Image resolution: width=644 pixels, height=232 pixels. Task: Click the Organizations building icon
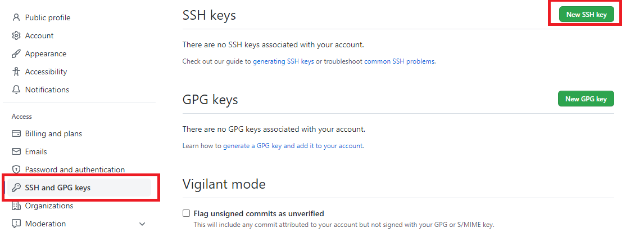(16, 206)
